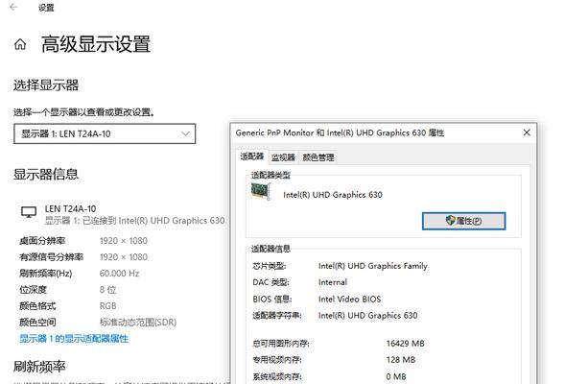Expand the display selector chevron arrow
Image resolution: width=588 pixels, height=384 pixels.
point(185,133)
